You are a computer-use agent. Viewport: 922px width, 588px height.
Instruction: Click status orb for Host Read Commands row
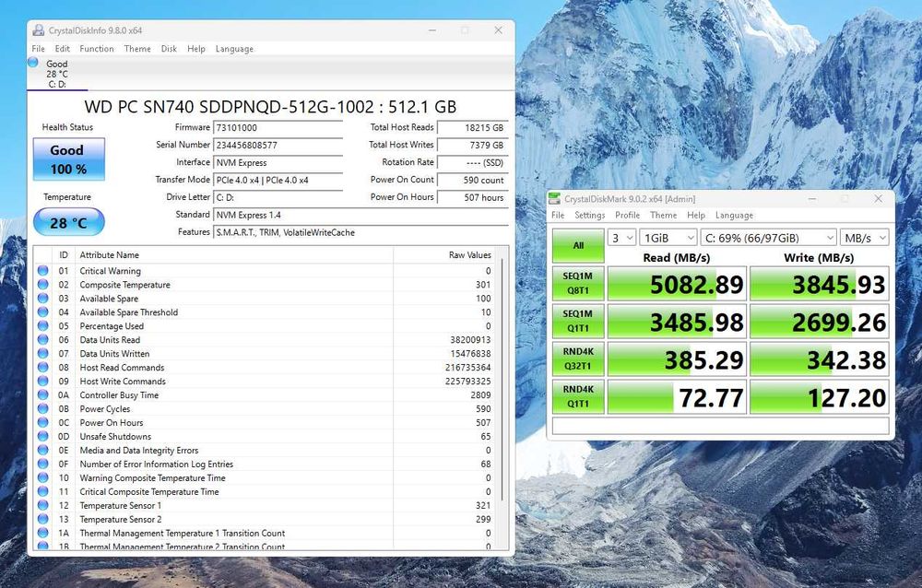click(x=43, y=368)
